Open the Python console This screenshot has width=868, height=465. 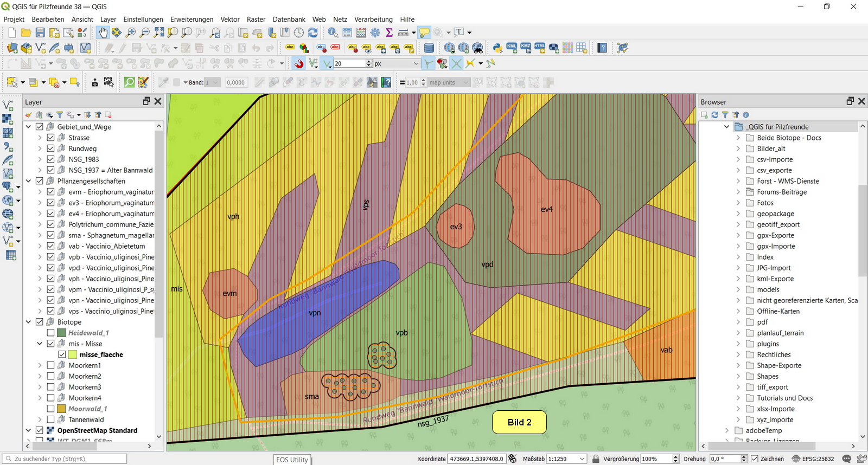497,48
